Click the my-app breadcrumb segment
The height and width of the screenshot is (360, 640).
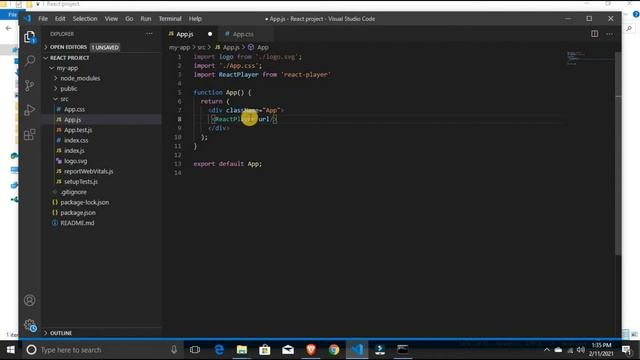pos(180,47)
